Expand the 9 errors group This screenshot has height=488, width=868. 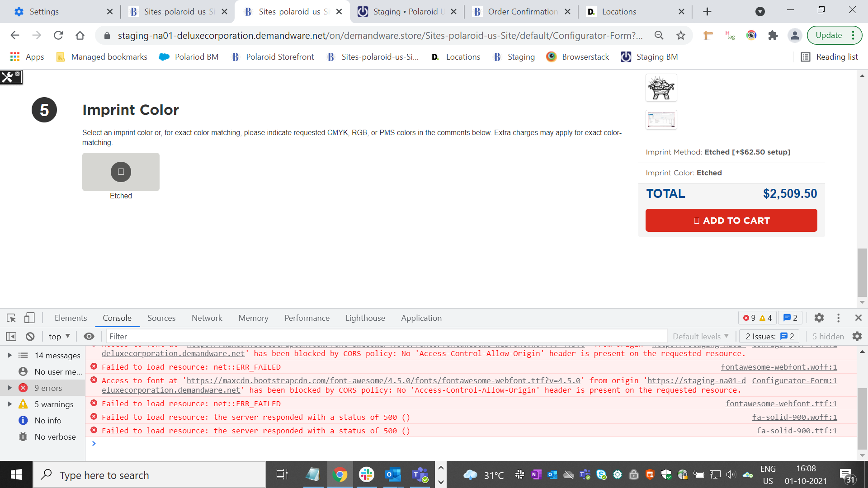[x=10, y=388]
